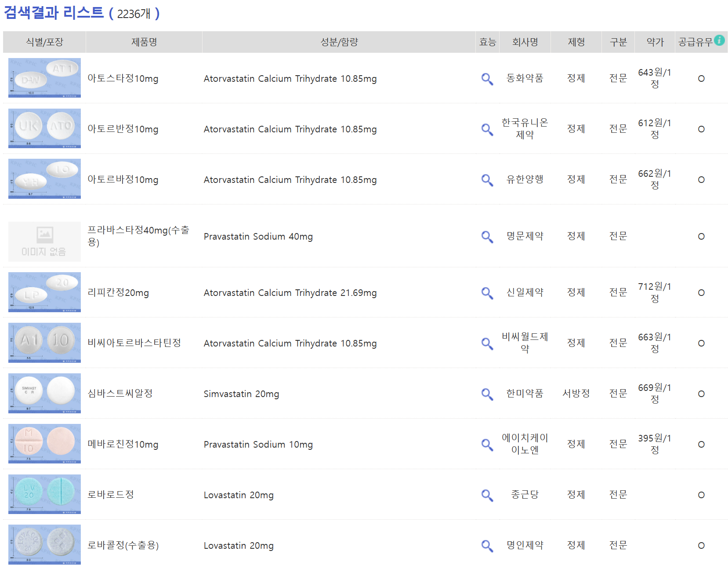Click the green info icon beside 공급유무
The width and height of the screenshot is (728, 569).
coord(719,40)
